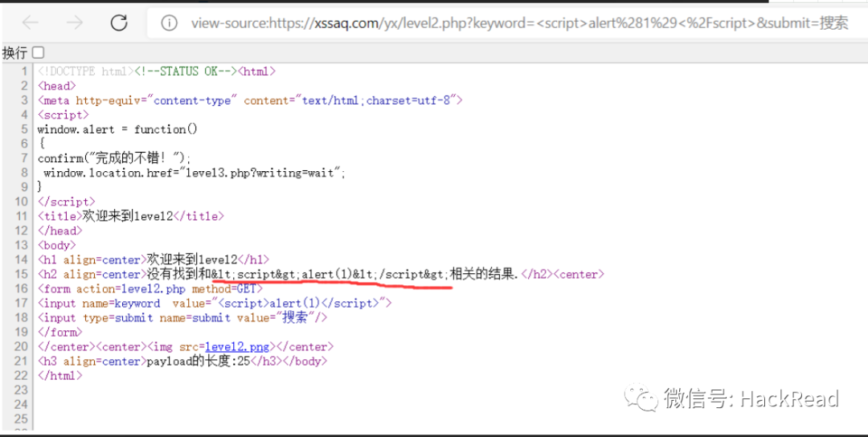Click the <title>欢迎来到level2</title> line
This screenshot has width=868, height=437.
(x=131, y=216)
